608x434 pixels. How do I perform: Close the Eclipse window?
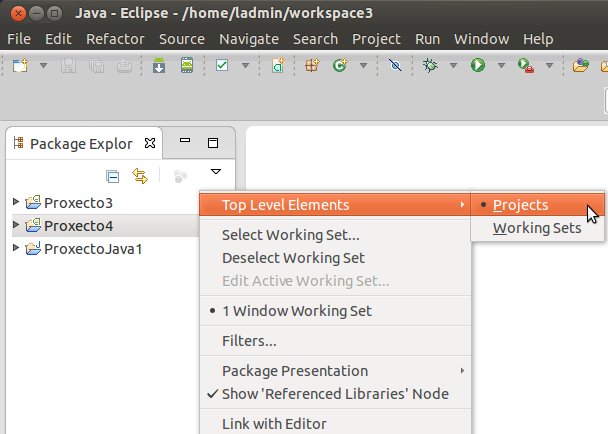click(x=18, y=14)
